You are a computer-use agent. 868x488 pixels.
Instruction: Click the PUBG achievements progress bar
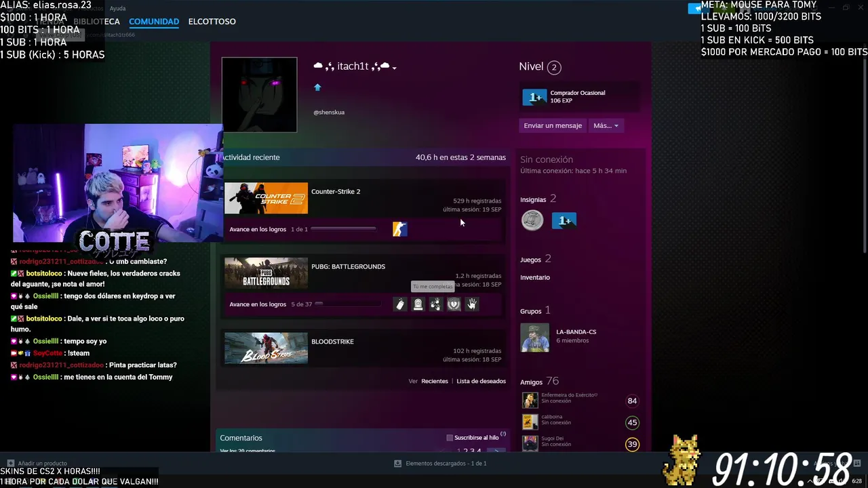[347, 304]
